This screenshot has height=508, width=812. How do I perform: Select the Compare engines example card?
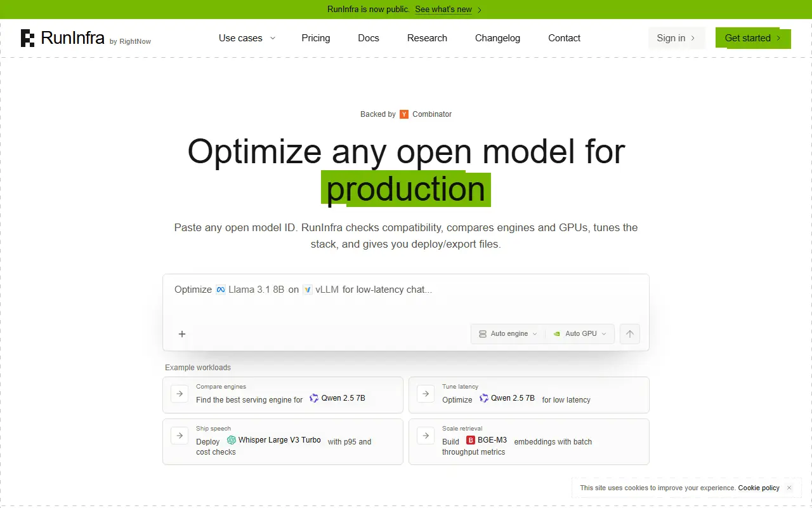click(283, 395)
